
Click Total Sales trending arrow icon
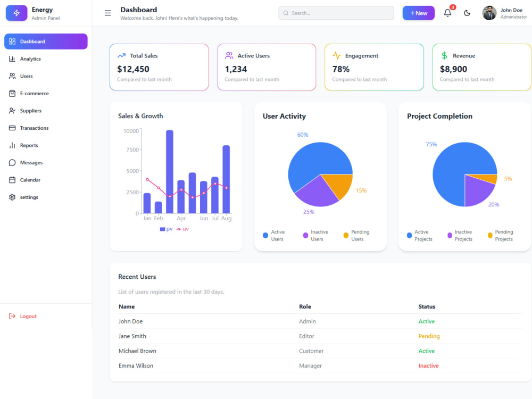(121, 56)
